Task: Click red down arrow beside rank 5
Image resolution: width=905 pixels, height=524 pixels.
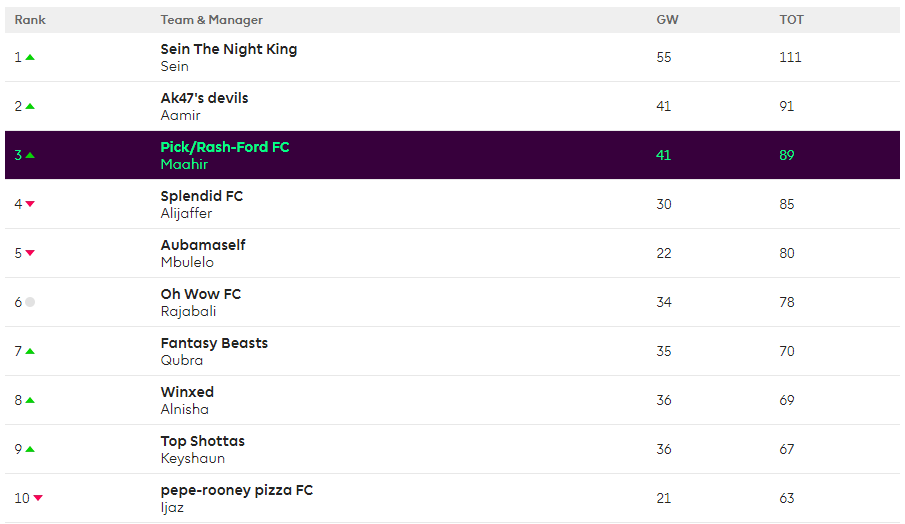Action: (30, 254)
